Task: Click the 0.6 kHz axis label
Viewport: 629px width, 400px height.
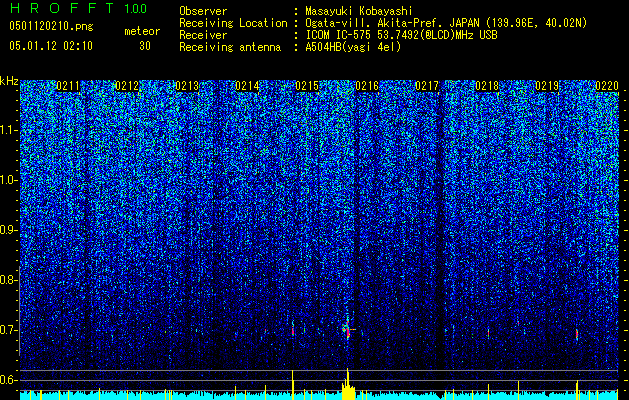Action: (9, 380)
